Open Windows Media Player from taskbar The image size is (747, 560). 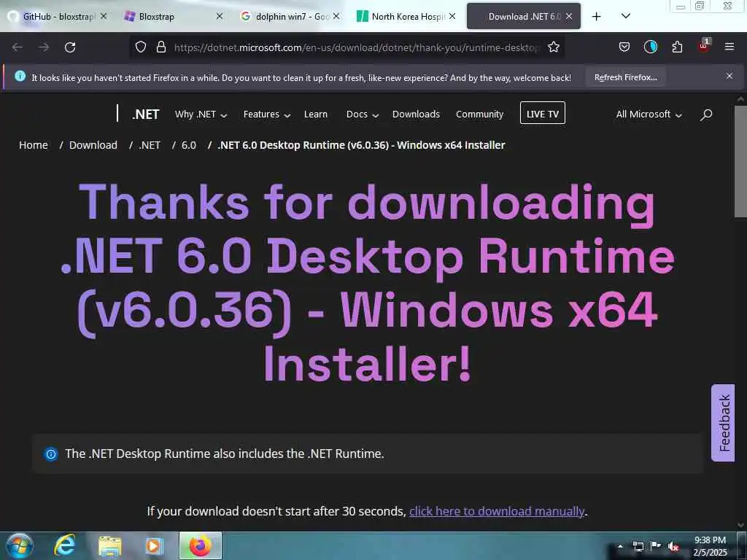point(153,545)
